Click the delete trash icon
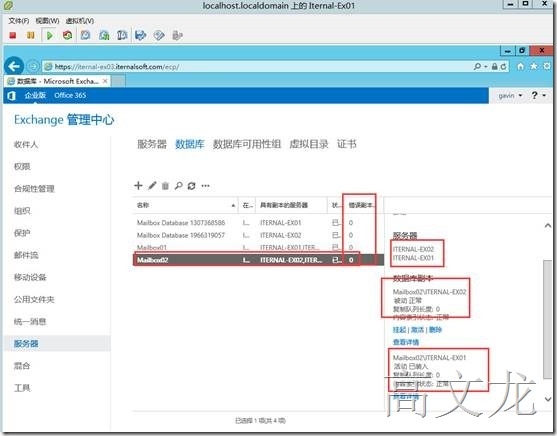Image resolution: width=557 pixels, height=436 pixels. tap(165, 186)
